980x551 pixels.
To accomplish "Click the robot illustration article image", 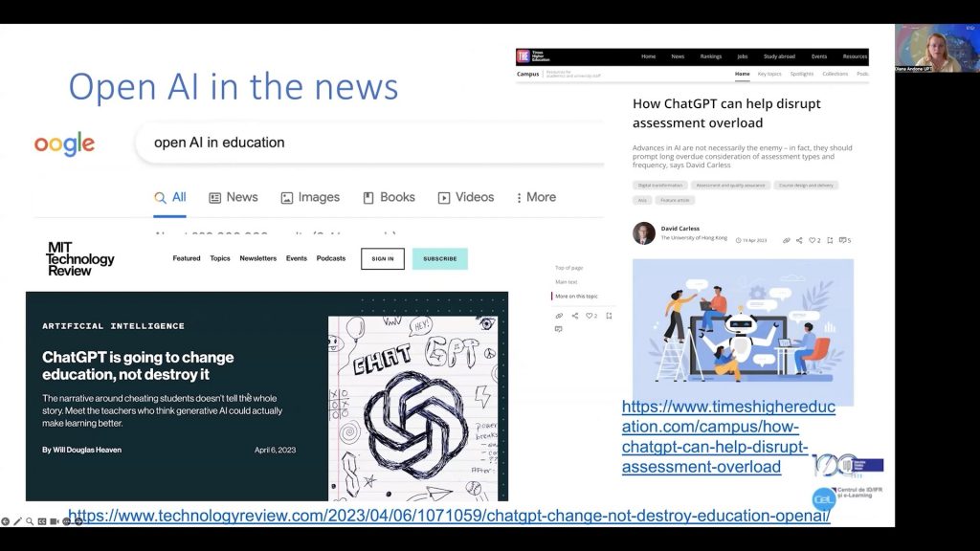I will click(x=743, y=332).
